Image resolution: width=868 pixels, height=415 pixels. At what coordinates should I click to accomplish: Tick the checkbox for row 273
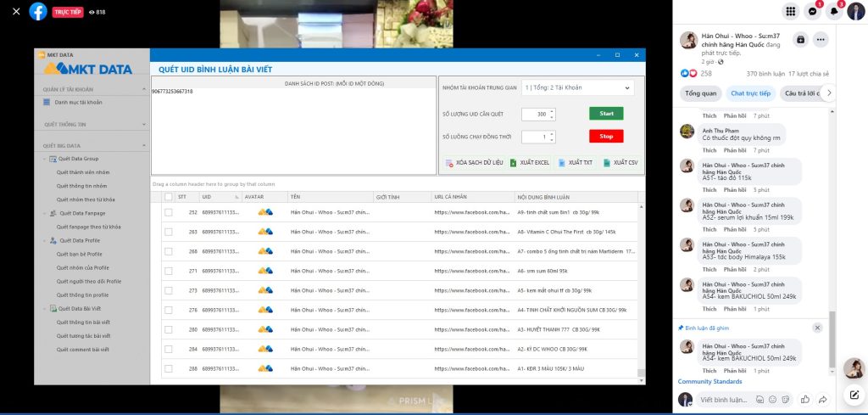(x=169, y=290)
